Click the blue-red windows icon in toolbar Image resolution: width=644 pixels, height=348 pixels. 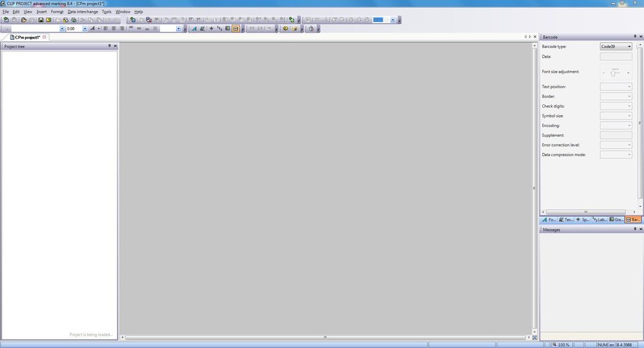148,20
